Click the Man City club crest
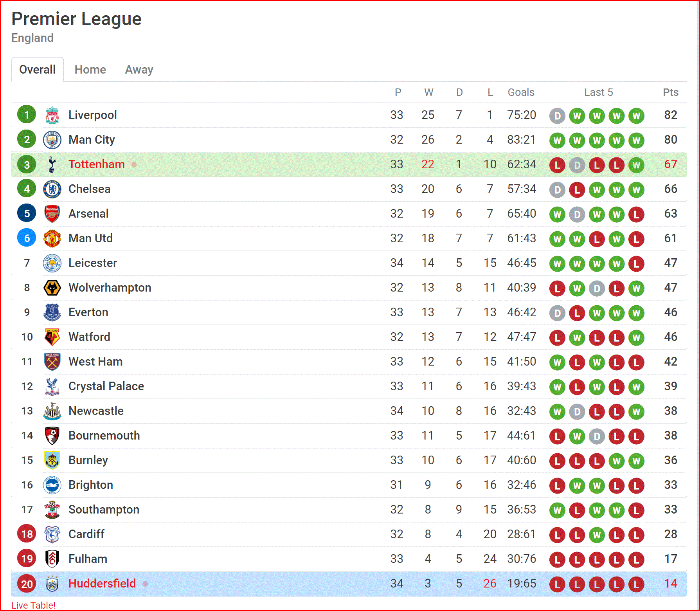700x611 pixels. click(52, 140)
